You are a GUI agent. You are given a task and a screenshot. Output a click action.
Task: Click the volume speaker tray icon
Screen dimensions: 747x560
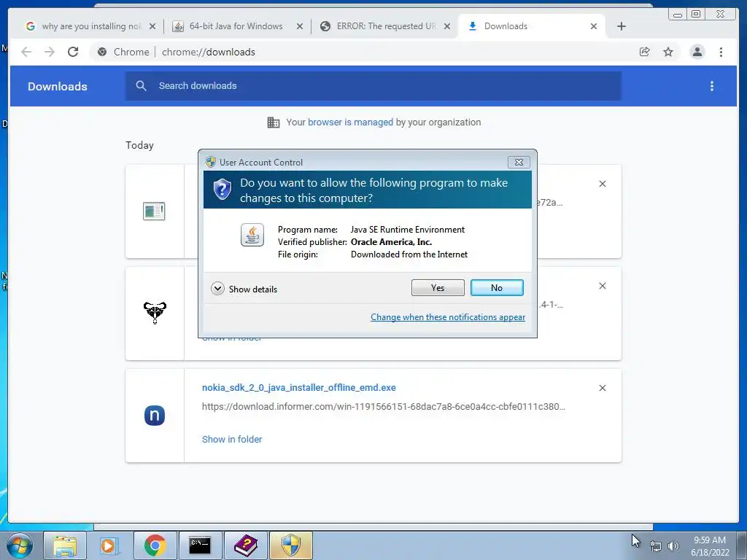(x=673, y=546)
